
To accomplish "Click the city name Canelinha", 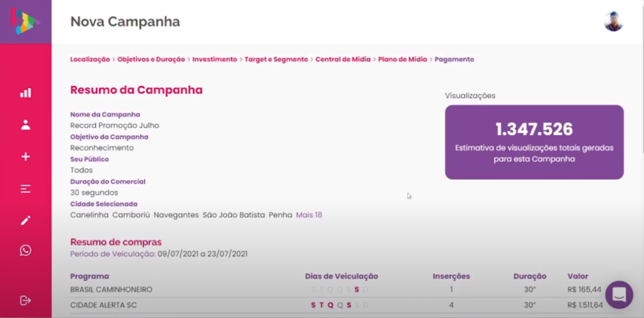I will click(x=89, y=215).
